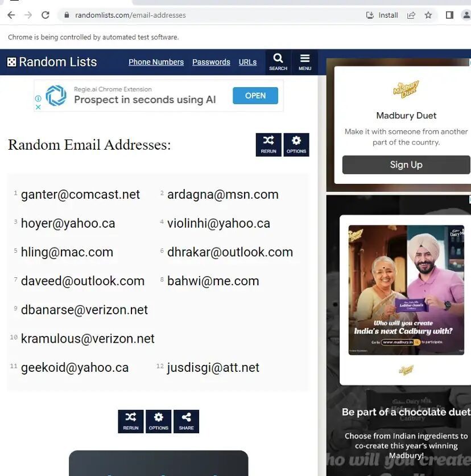Open the Regie.ai extension via OPEN button

(x=255, y=96)
